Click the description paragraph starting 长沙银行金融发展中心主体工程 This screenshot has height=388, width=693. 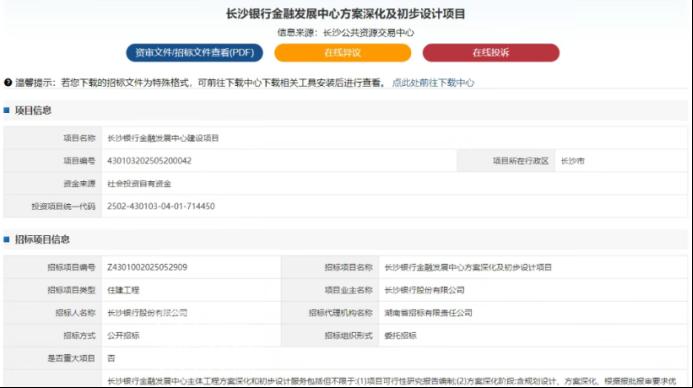(x=392, y=380)
